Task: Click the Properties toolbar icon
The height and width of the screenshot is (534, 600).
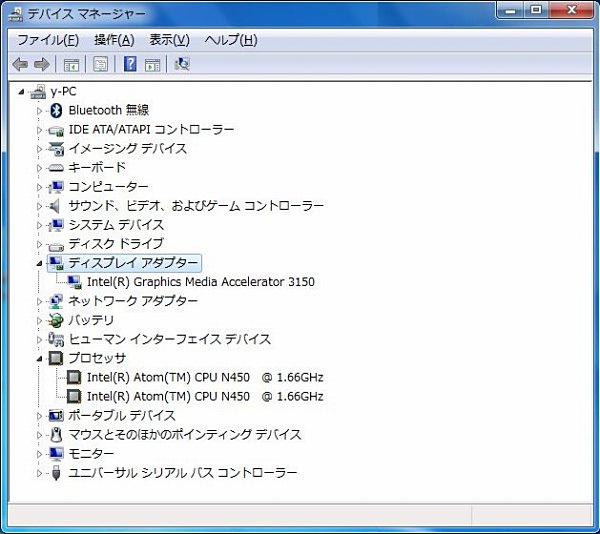Action: pos(101,65)
